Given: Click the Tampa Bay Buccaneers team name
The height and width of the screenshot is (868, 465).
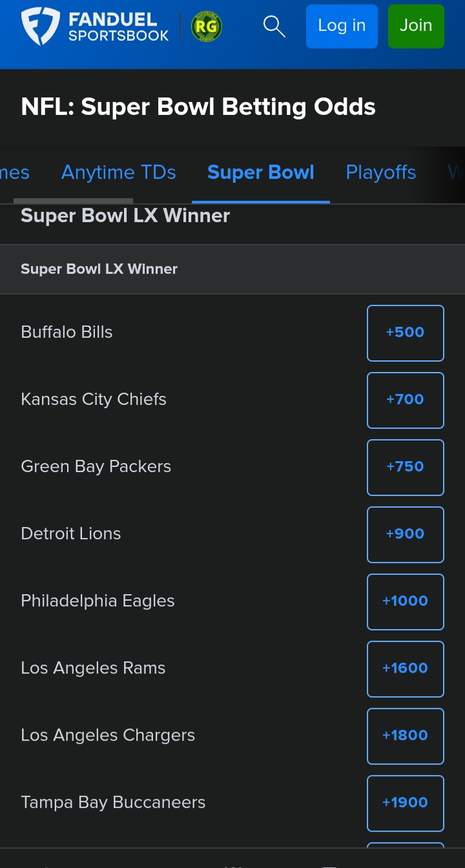Looking at the screenshot, I should [x=113, y=803].
